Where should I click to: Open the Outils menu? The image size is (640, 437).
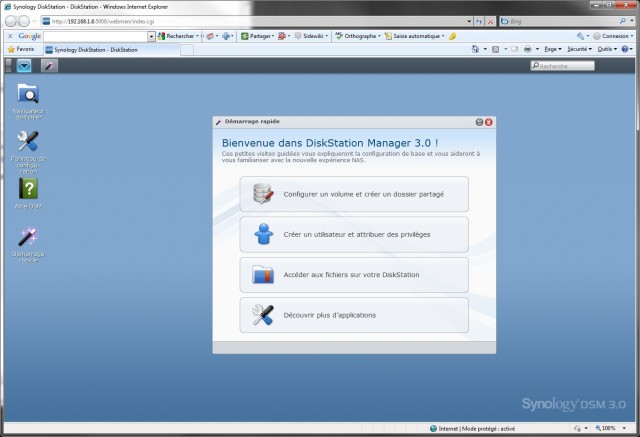607,49
